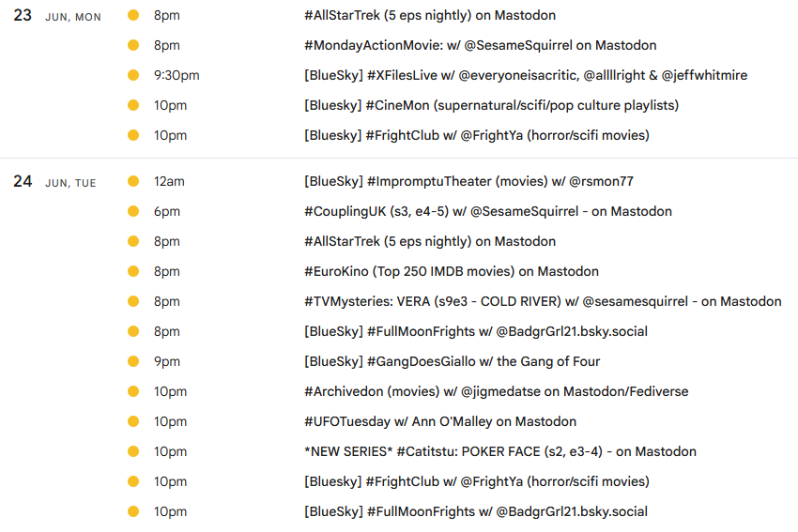Click the yellow dot beside #EuroKino event
Viewport: 798px width, 532px height.
133,271
